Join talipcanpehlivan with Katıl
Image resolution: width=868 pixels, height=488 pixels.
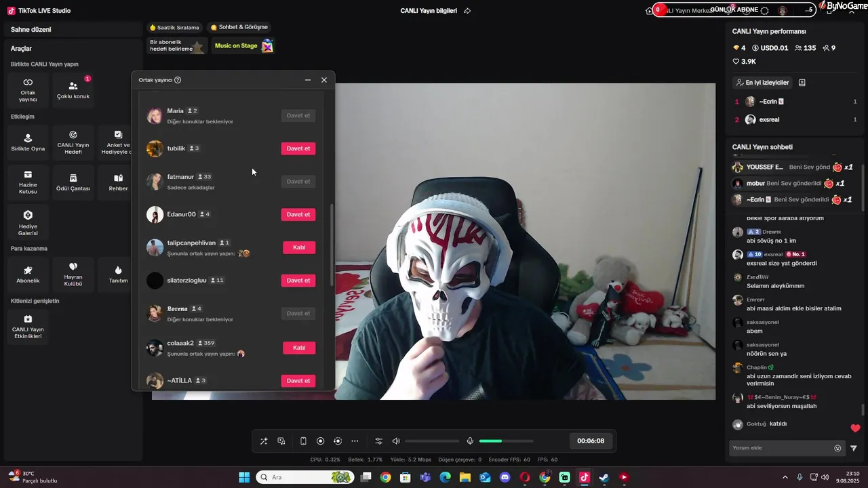pyautogui.click(x=299, y=247)
